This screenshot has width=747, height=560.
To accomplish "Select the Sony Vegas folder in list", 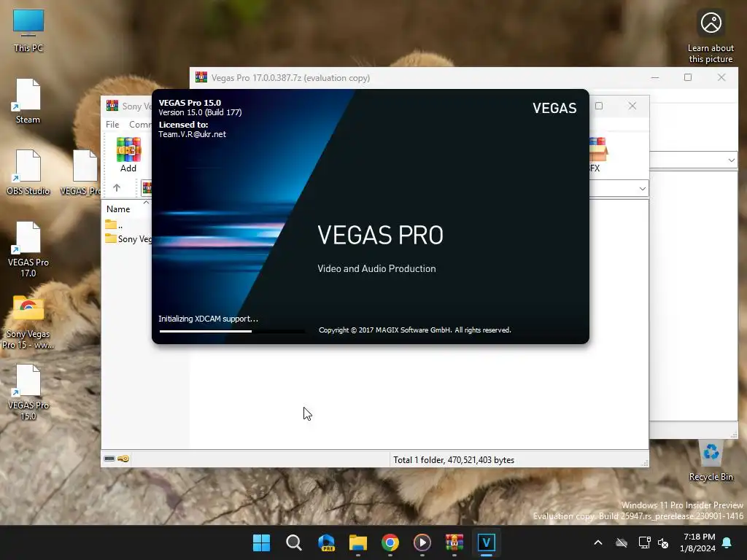I will tap(128, 238).
